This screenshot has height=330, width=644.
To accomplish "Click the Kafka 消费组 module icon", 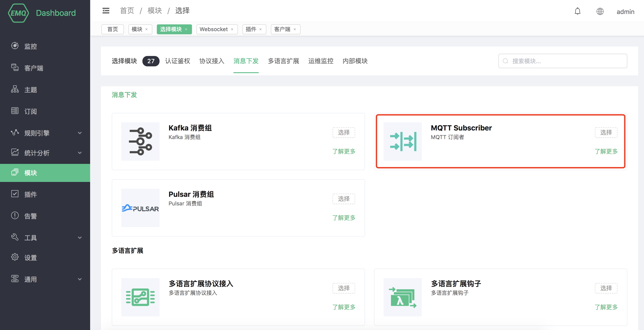I will (140, 142).
